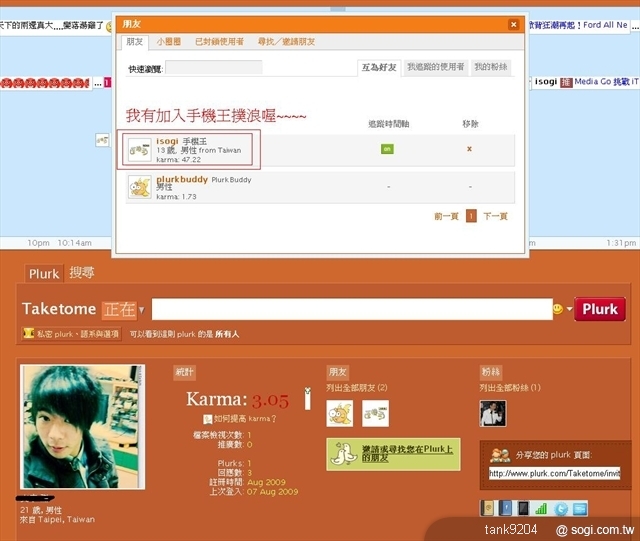Click the address book import icon
The height and width of the screenshot is (541, 640).
click(x=487, y=508)
